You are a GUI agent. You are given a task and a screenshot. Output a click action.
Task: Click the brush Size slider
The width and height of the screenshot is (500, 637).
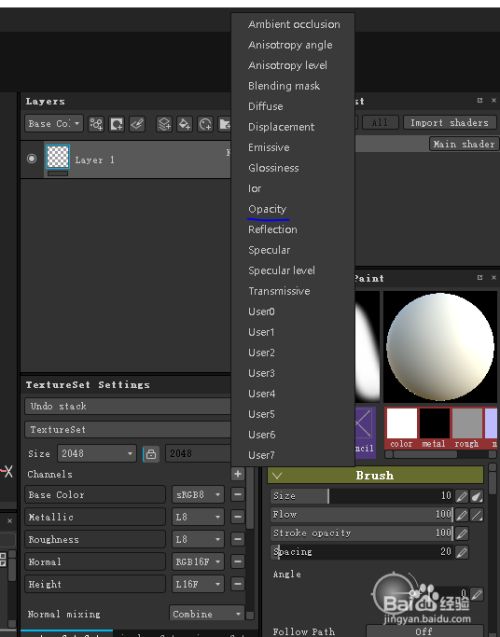click(361, 496)
